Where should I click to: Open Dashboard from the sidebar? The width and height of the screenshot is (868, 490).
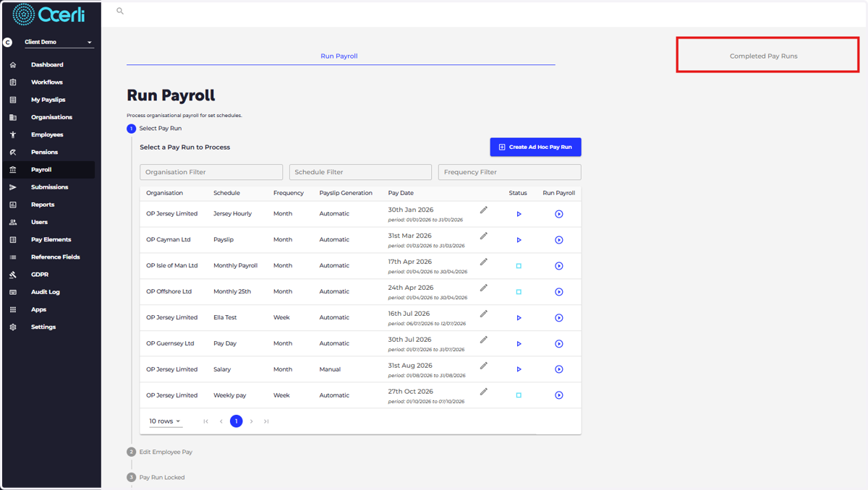tap(47, 64)
